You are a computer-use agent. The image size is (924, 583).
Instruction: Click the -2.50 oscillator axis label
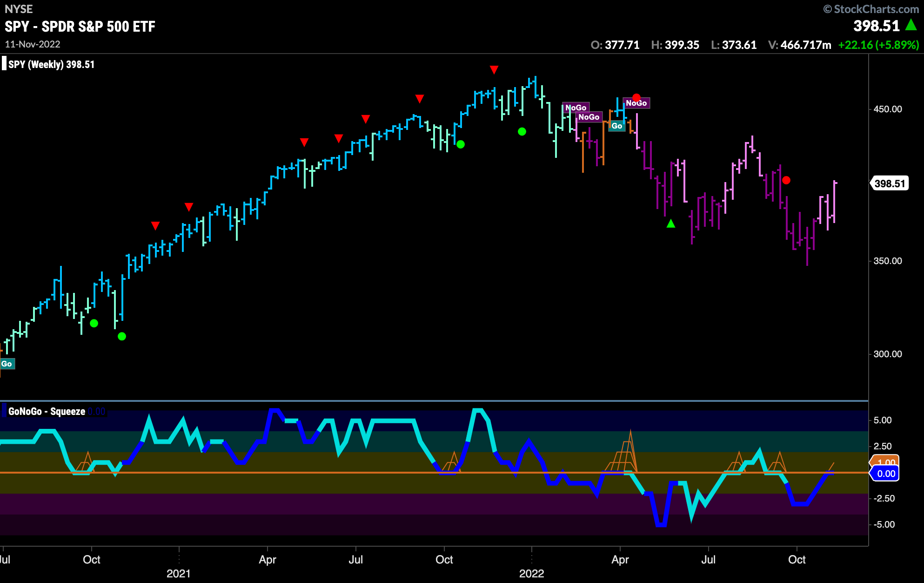[x=884, y=498]
